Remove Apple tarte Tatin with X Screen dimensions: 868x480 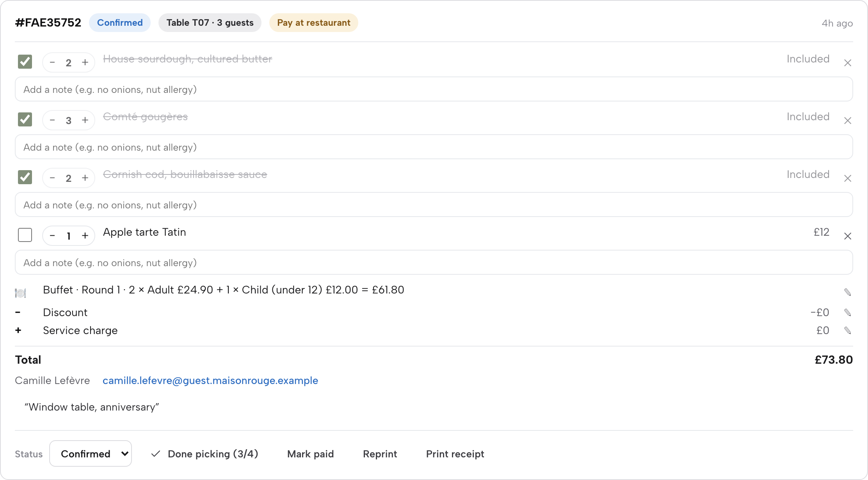pos(847,236)
